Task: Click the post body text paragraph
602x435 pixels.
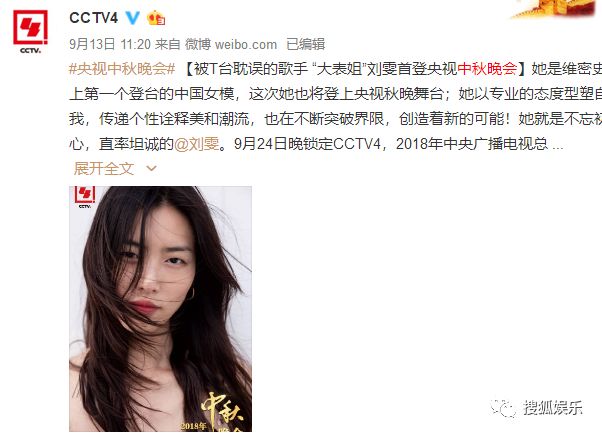Action: tap(336, 106)
